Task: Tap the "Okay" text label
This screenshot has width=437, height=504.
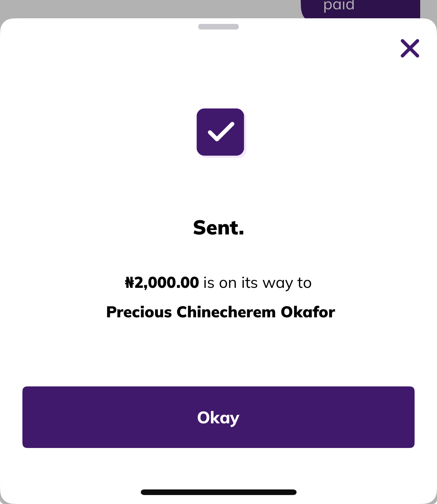Action: pos(218,417)
